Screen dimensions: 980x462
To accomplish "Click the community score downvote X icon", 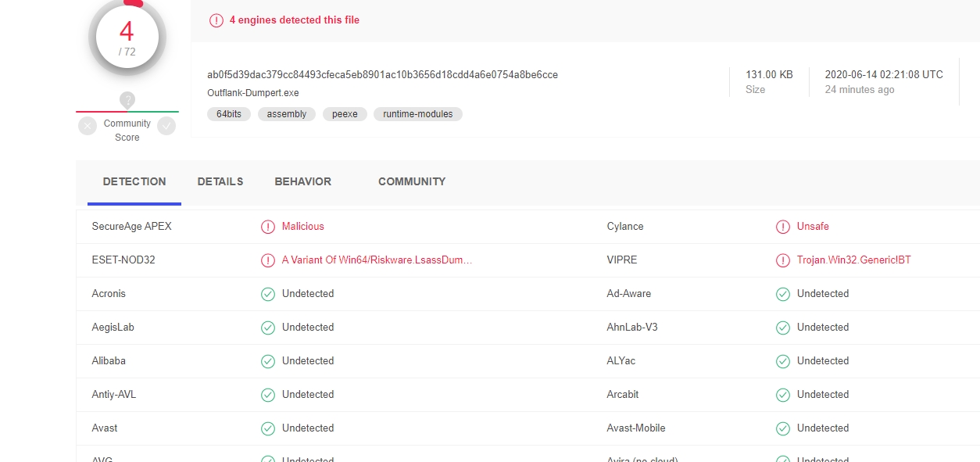I will point(88,126).
